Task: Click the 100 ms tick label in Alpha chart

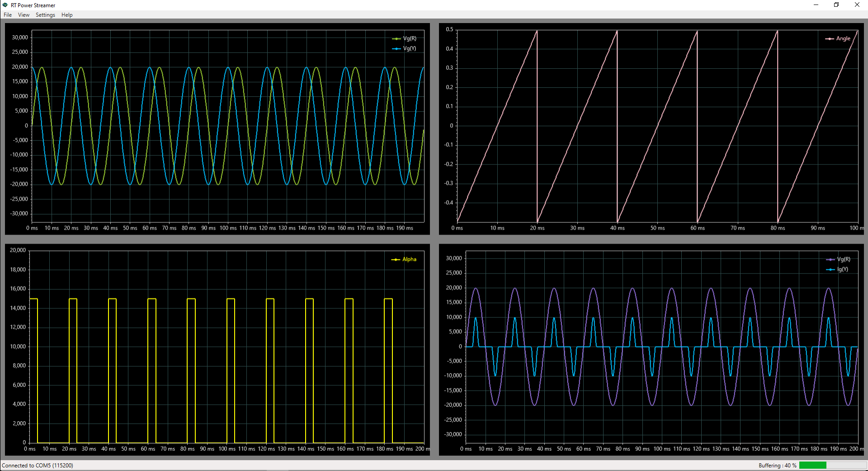Action: 227,449
